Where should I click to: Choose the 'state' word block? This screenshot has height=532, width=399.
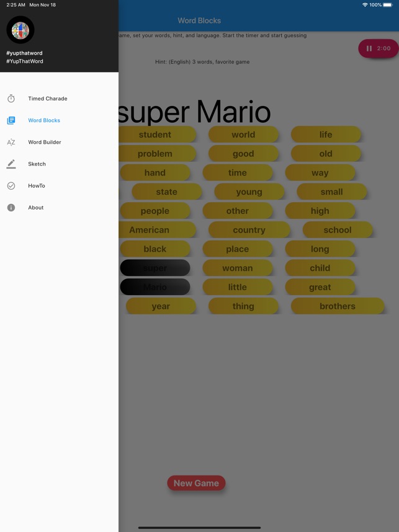[x=166, y=192]
